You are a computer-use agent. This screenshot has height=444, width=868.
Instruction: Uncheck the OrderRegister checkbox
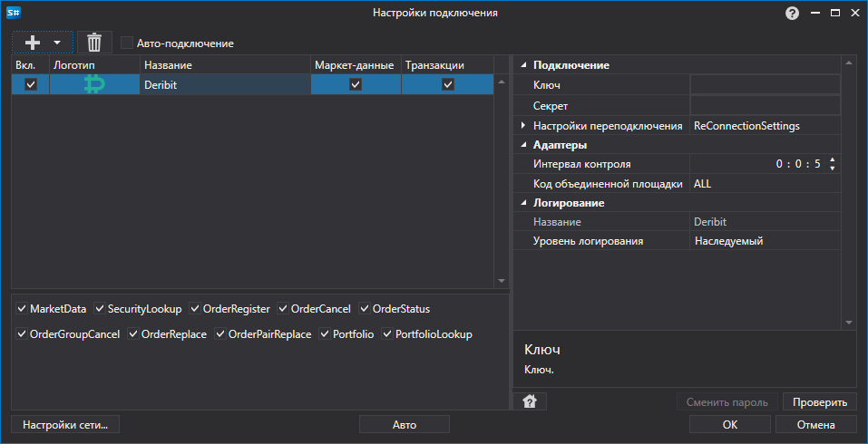(195, 308)
